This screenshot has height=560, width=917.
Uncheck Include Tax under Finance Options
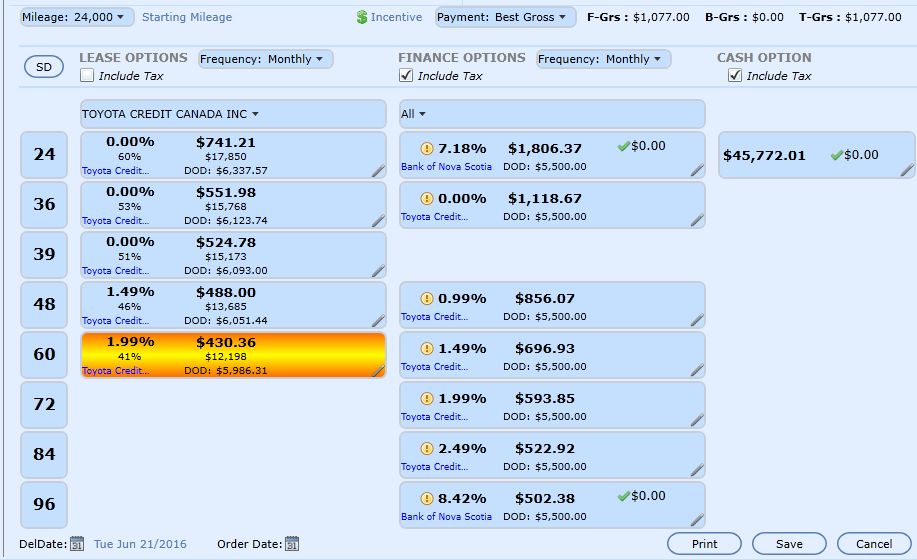pyautogui.click(x=406, y=76)
